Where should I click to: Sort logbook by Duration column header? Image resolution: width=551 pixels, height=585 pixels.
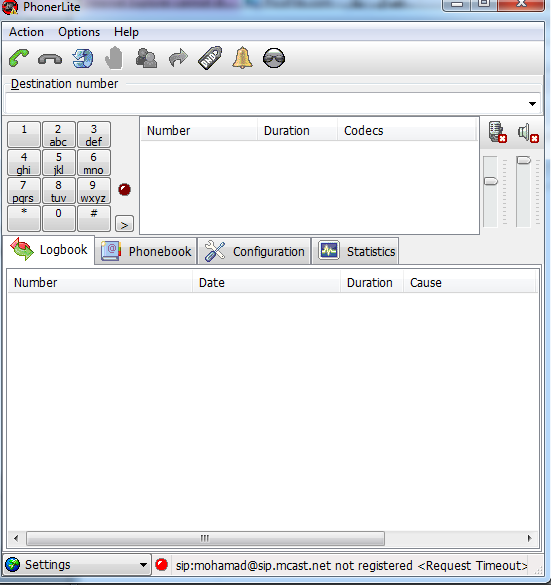372,282
